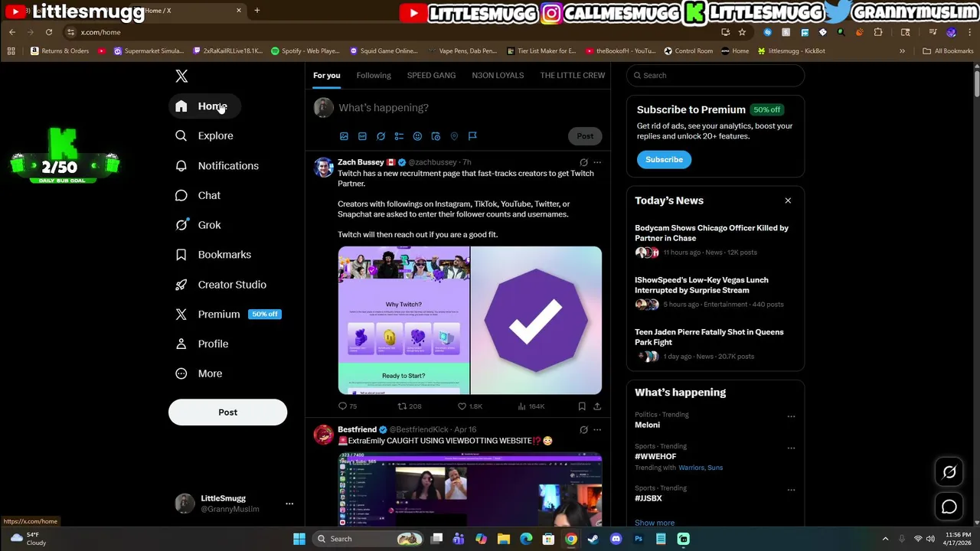Viewport: 980px width, 551px height.
Task: Click Show more under trends
Action: pyautogui.click(x=655, y=523)
